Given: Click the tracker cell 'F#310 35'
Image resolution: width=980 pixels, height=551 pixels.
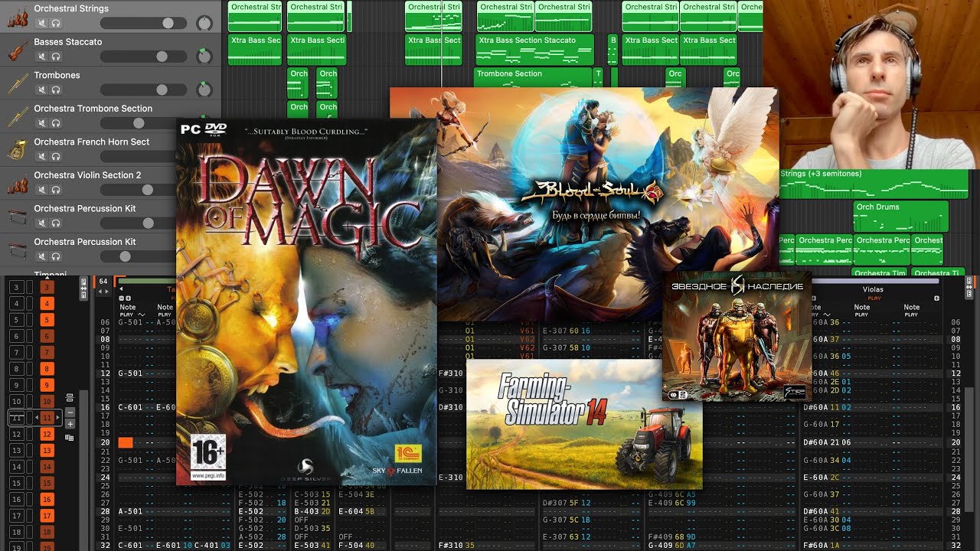Looking at the screenshot, I should [457, 546].
